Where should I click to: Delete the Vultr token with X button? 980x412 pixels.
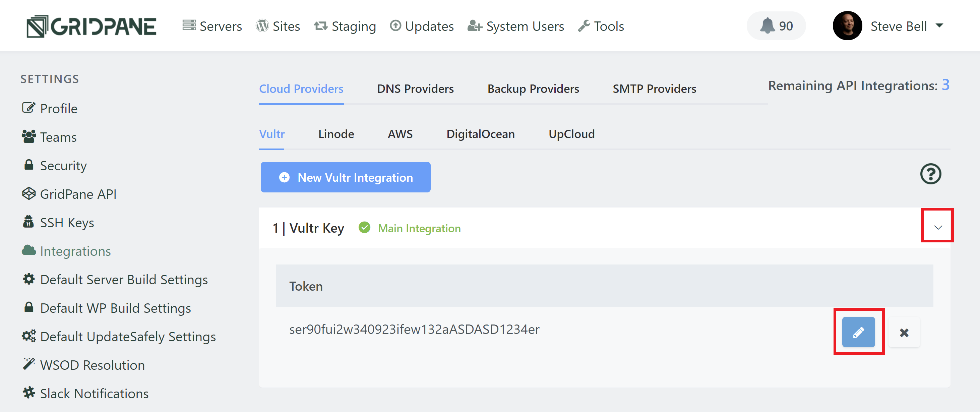coord(904,333)
